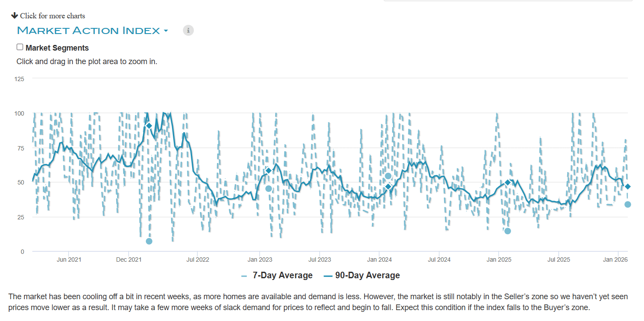Toggle the 90-Day Average legend series
644x321 pixels.
click(x=367, y=276)
